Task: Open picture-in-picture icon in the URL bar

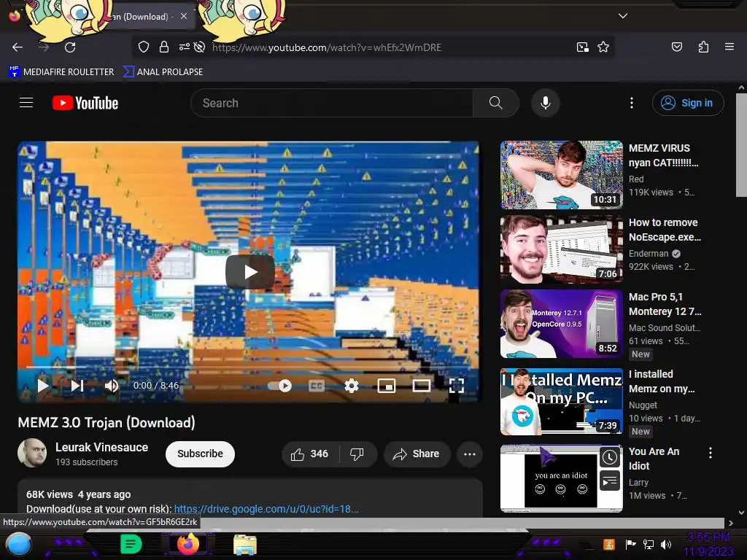Action: click(x=582, y=47)
